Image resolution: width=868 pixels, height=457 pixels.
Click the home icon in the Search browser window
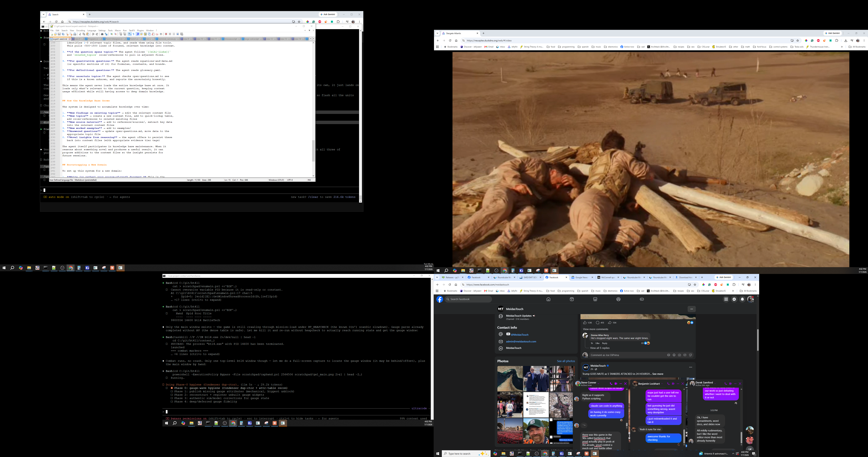[62, 22]
